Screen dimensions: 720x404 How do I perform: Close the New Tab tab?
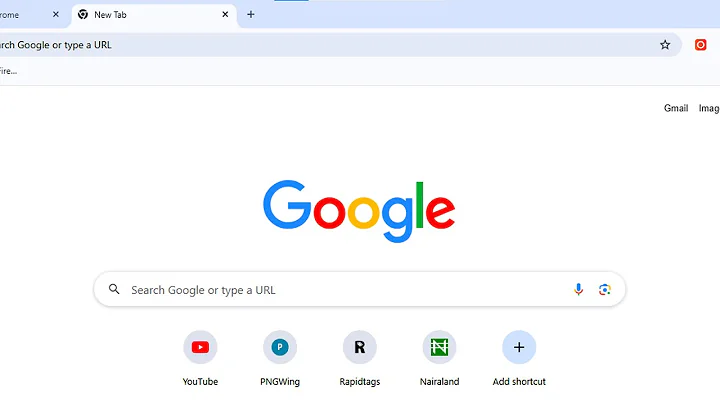(225, 15)
